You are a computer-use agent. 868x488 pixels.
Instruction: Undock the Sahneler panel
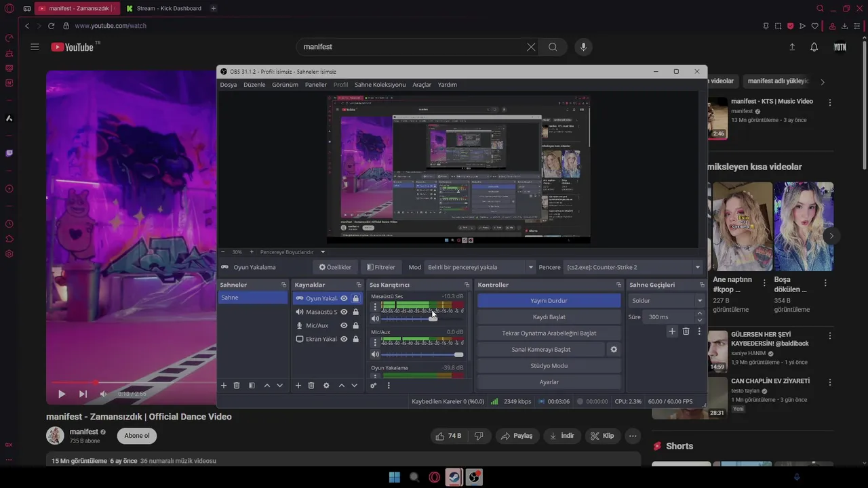coord(283,285)
